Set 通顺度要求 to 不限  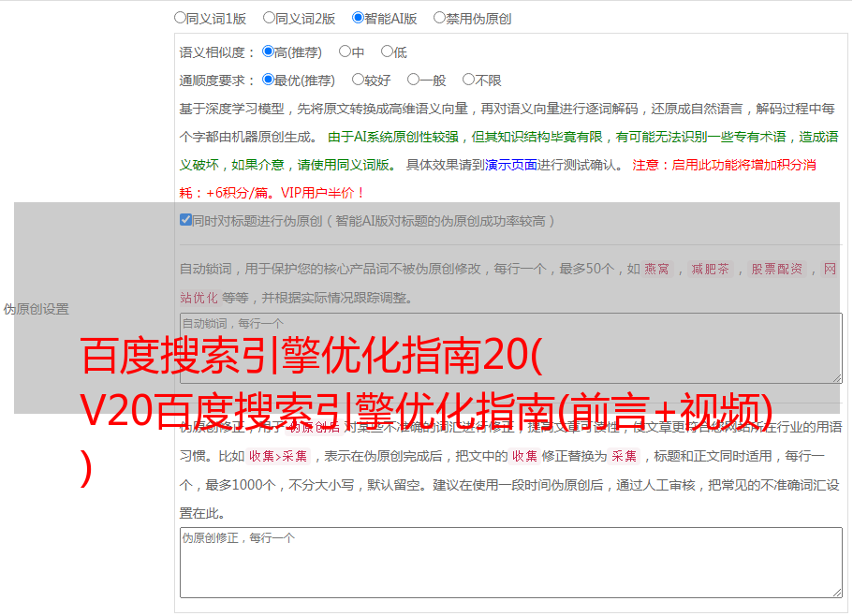tap(468, 80)
